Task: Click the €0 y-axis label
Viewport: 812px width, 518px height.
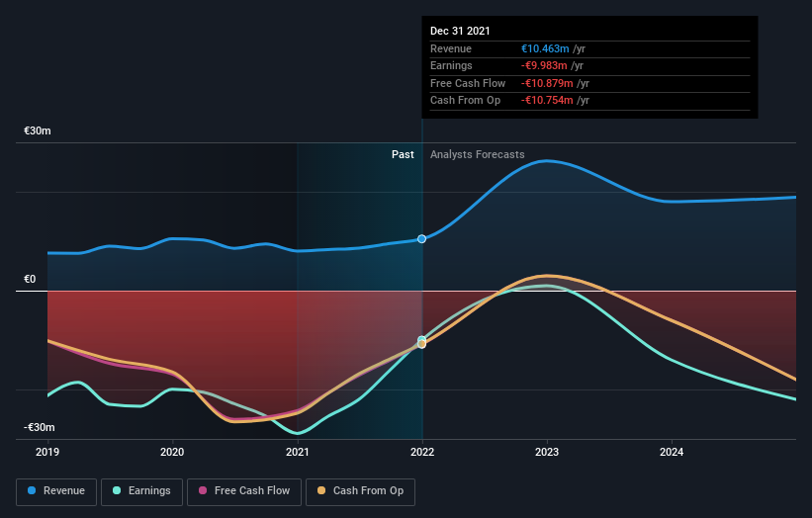Action: point(30,280)
